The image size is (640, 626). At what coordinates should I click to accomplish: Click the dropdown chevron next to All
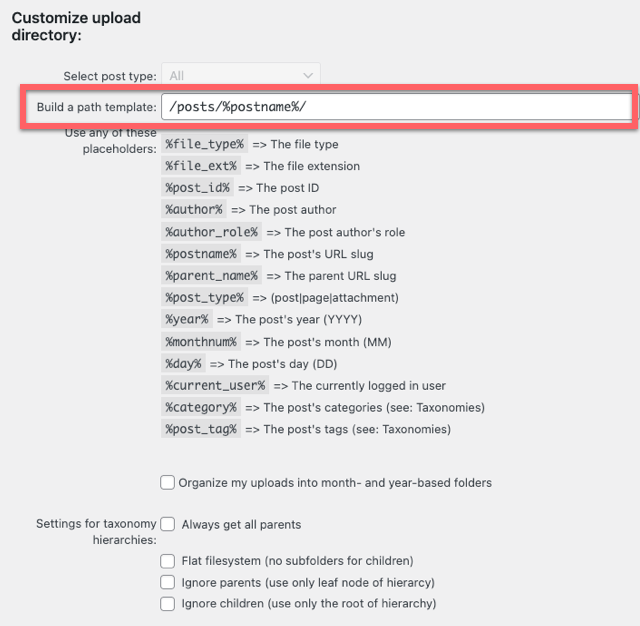(308, 76)
